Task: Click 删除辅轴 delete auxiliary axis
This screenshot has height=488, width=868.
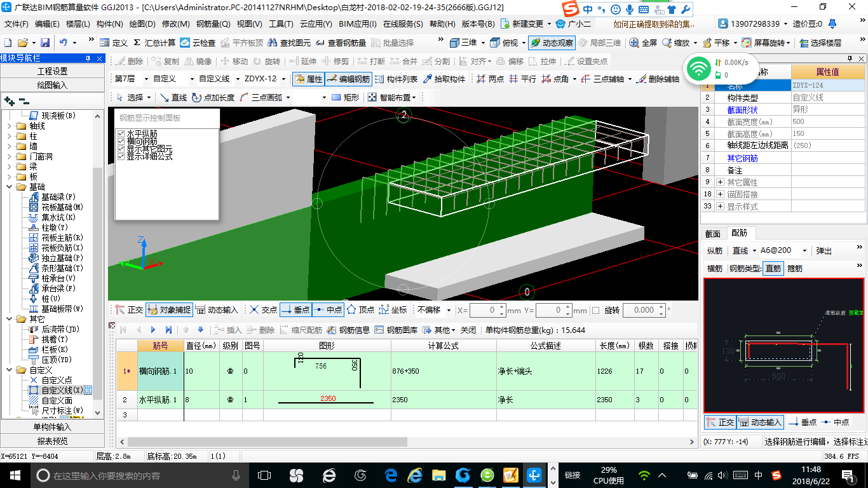Action: click(657, 79)
